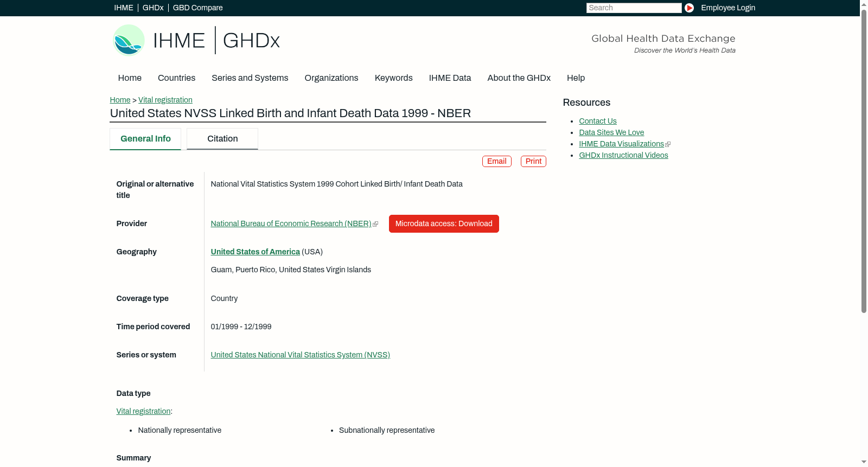Click Vital registration link under Data type

[x=143, y=411]
